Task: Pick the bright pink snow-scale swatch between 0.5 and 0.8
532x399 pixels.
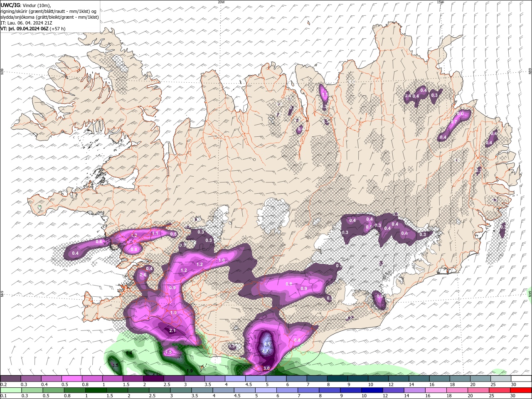Action: point(71,379)
